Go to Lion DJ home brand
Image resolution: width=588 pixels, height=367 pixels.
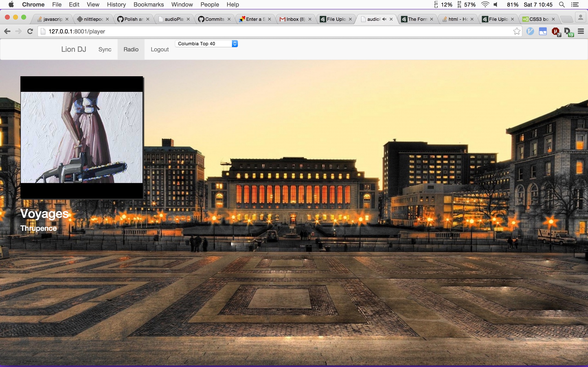pyautogui.click(x=74, y=49)
